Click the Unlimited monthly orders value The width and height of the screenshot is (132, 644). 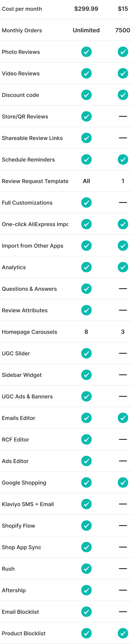pyautogui.click(x=86, y=30)
